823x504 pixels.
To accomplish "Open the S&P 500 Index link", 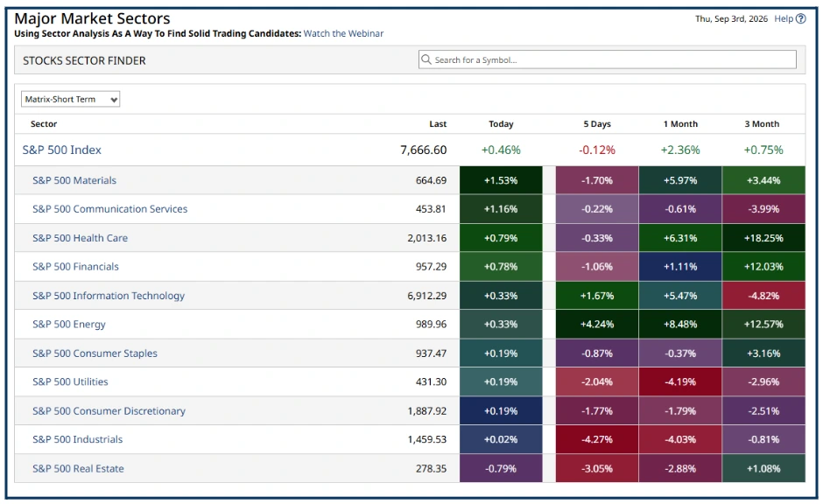I will (x=61, y=150).
